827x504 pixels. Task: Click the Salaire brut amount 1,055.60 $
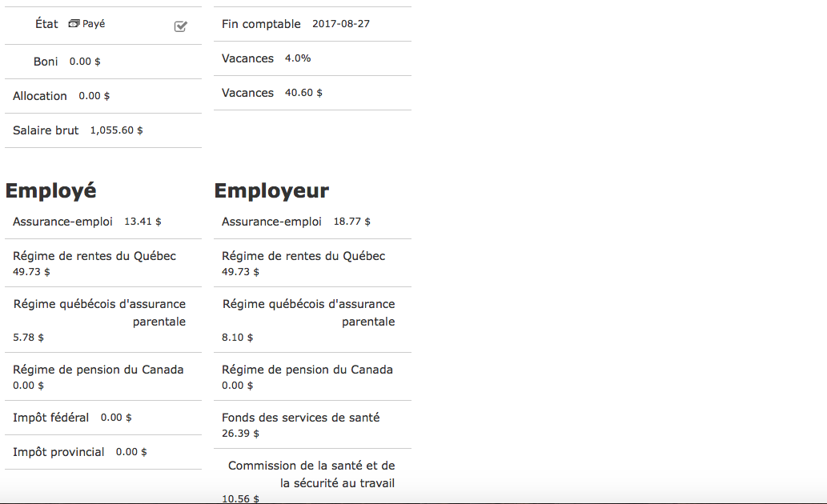(x=116, y=130)
